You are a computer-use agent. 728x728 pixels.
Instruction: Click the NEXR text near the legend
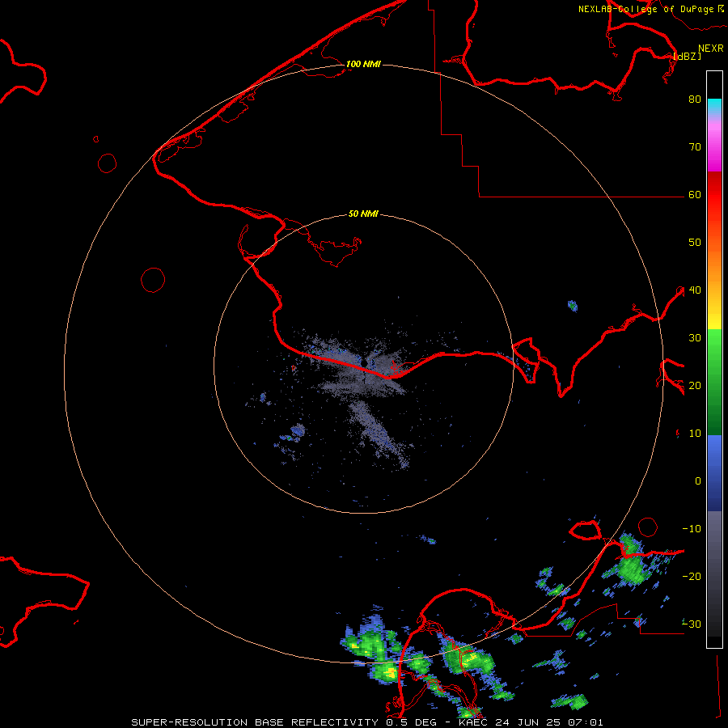tap(711, 49)
